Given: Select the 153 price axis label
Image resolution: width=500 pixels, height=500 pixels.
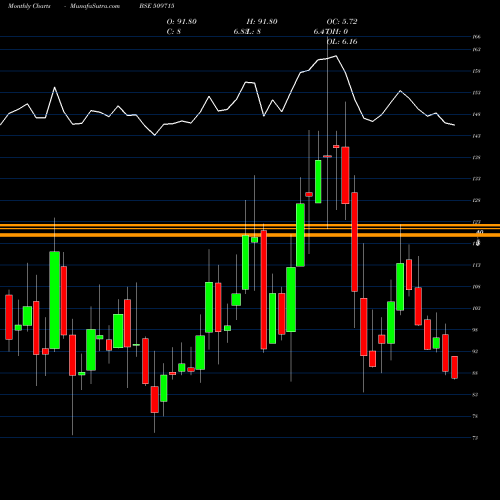Looking at the screenshot, I should click(x=476, y=93).
